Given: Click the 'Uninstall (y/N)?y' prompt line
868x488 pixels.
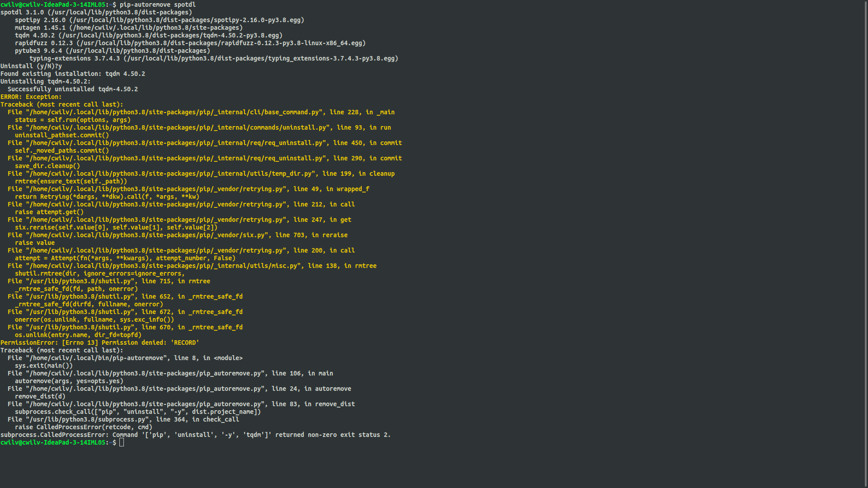Looking at the screenshot, I should pos(31,66).
